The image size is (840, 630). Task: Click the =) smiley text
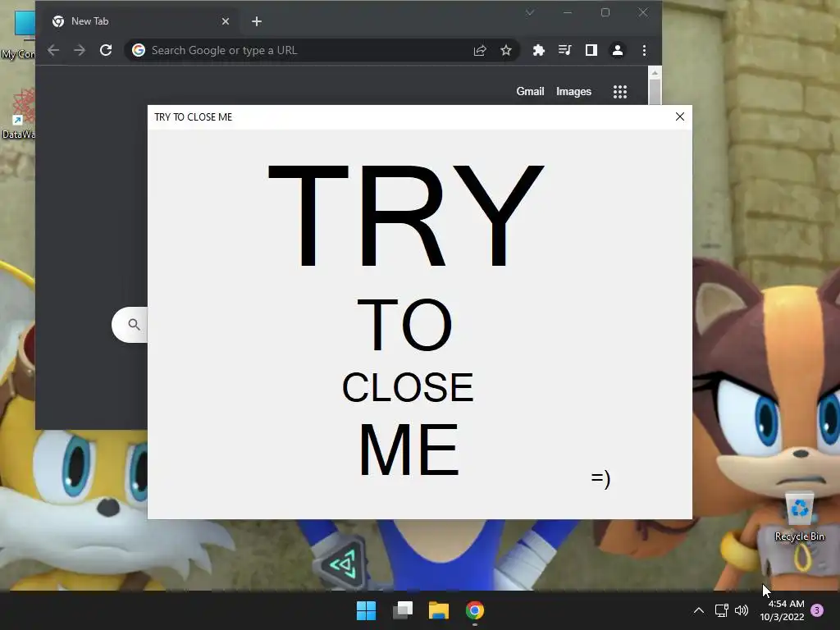click(600, 478)
